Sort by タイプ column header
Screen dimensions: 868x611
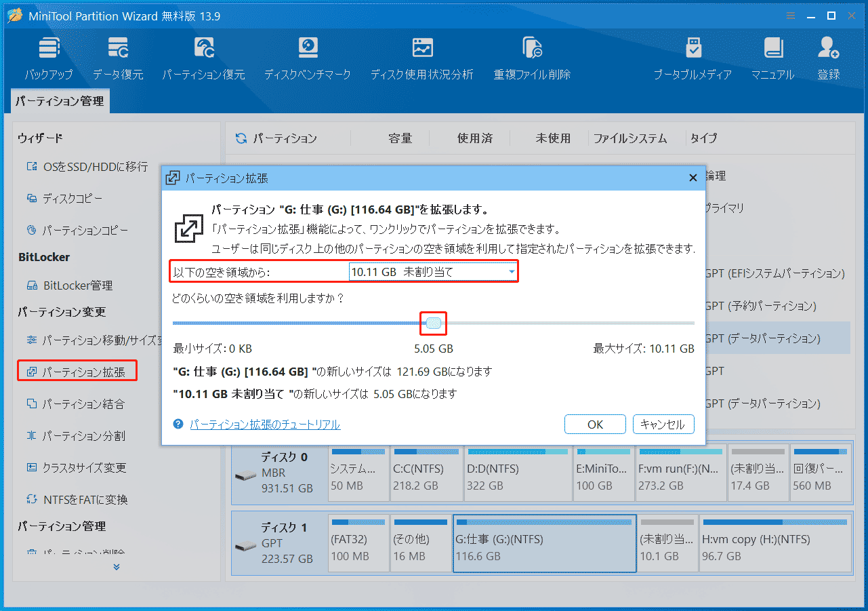pos(703,138)
